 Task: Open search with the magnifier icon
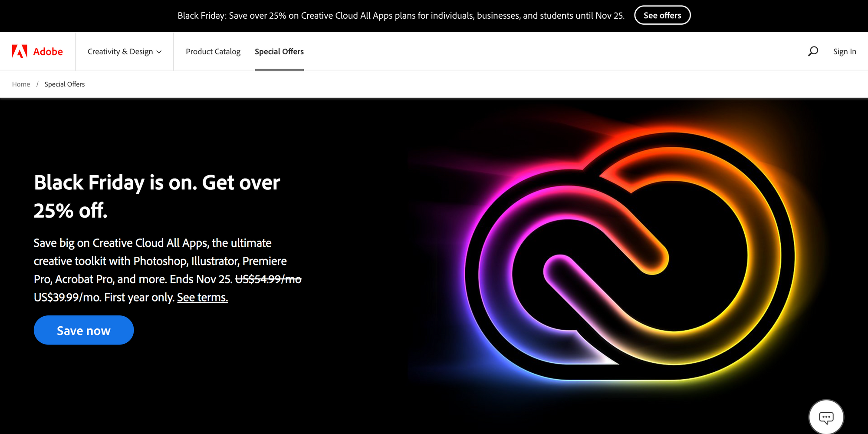(813, 51)
